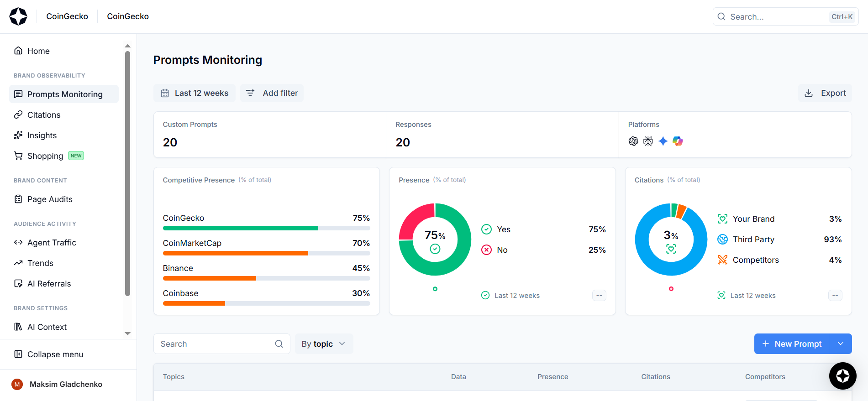
Task: Click the red dot under the Citations chart
Action: (671, 289)
